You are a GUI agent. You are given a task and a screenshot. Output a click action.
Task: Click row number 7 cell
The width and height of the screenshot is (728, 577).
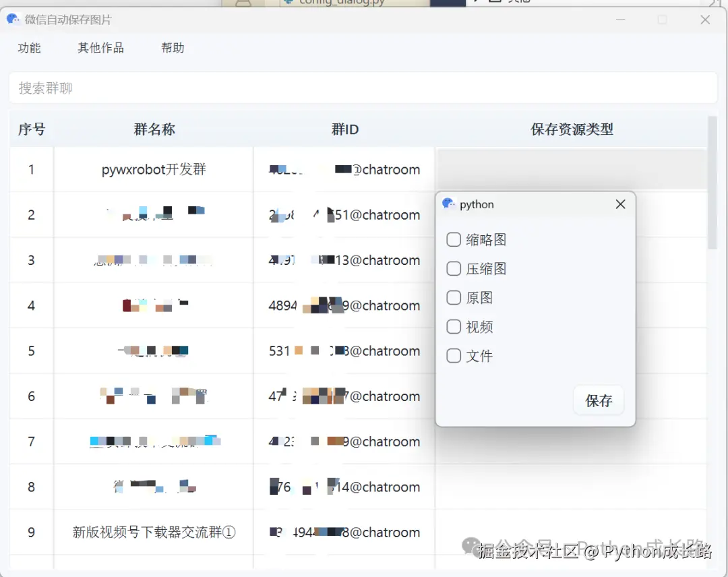[32, 442]
